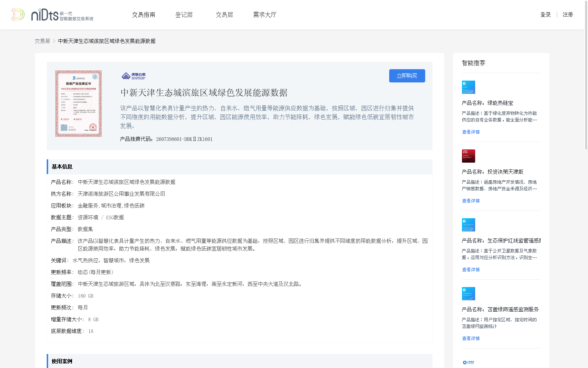The height and width of the screenshot is (368, 588).
Task: Click the 注册 link
Action: coord(568,15)
